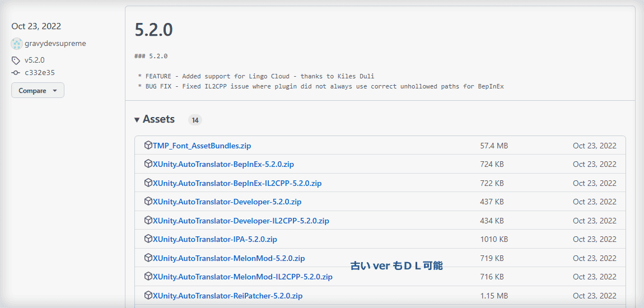Click the 57.4 MB file size
The width and height of the screenshot is (644, 308).
pos(494,146)
